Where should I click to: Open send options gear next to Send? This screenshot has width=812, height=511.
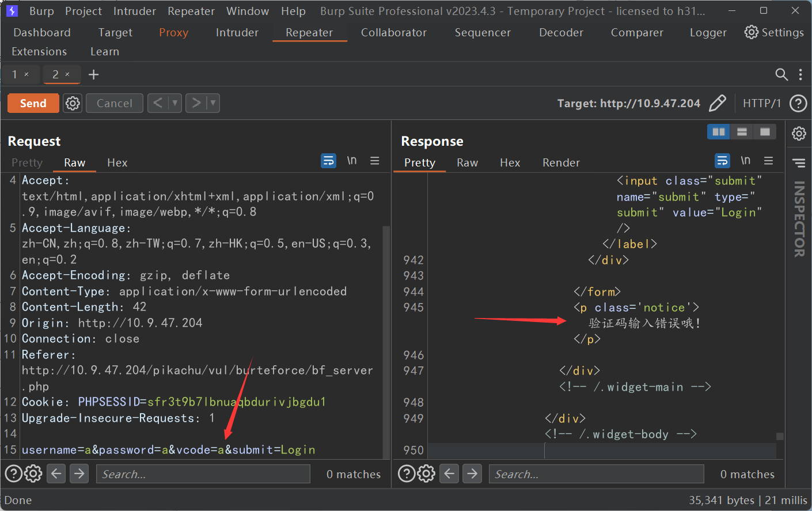click(73, 103)
